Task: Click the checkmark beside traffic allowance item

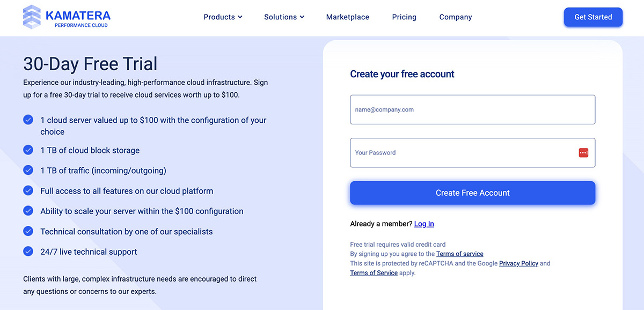Action: tap(28, 169)
